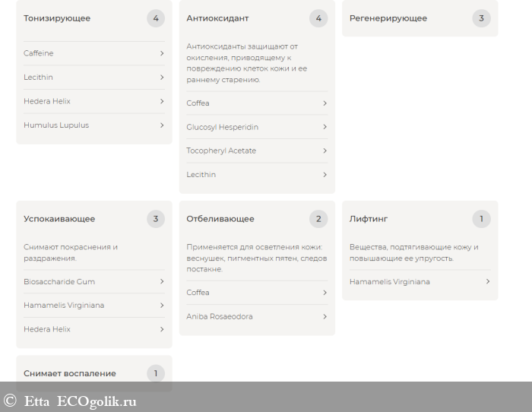
Task: Expand the Снимает воспаление category
Action: click(x=70, y=373)
